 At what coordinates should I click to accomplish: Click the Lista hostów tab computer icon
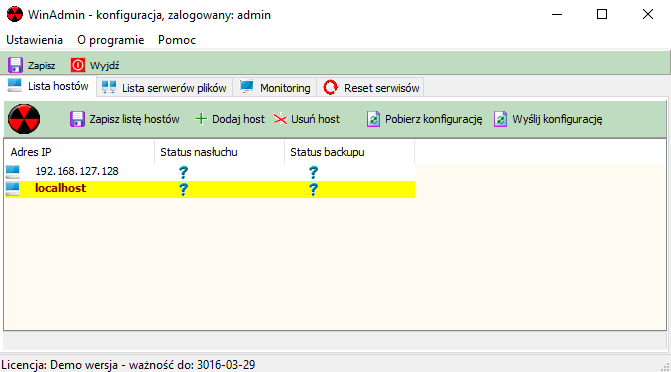(15, 85)
